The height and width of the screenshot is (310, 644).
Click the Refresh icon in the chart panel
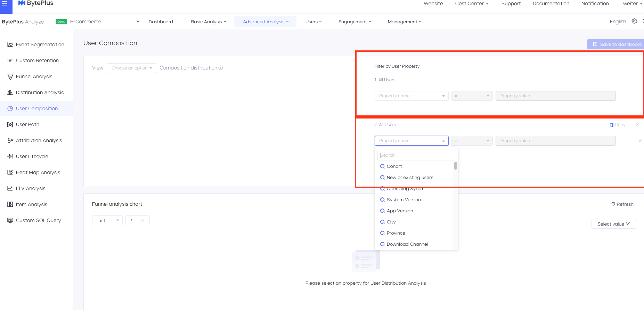613,204
